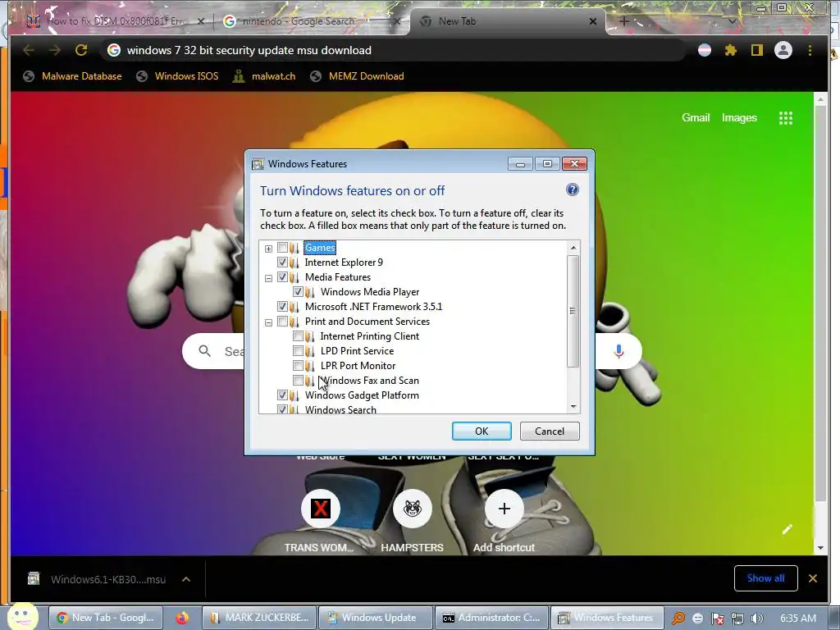Viewport: 840px width, 630px height.
Task: Open the Windows Features help icon
Action: pyautogui.click(x=572, y=189)
